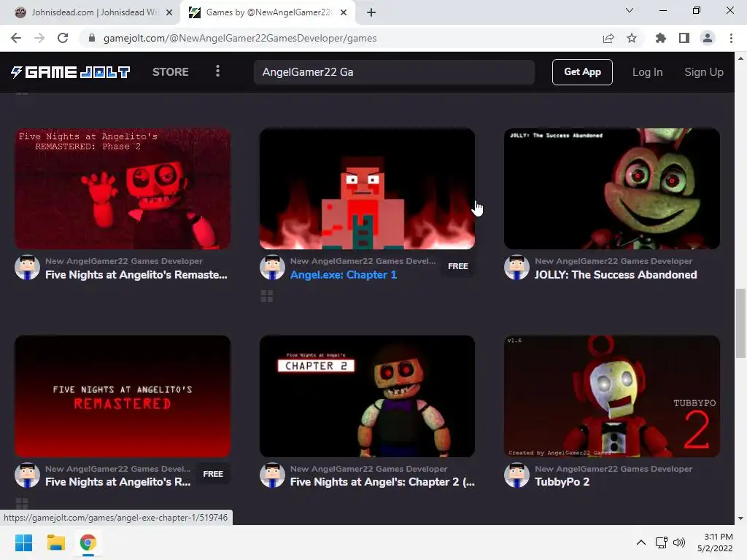Click the Angel.exe: Chapter 1 title link
The height and width of the screenshot is (560, 747).
(x=344, y=275)
